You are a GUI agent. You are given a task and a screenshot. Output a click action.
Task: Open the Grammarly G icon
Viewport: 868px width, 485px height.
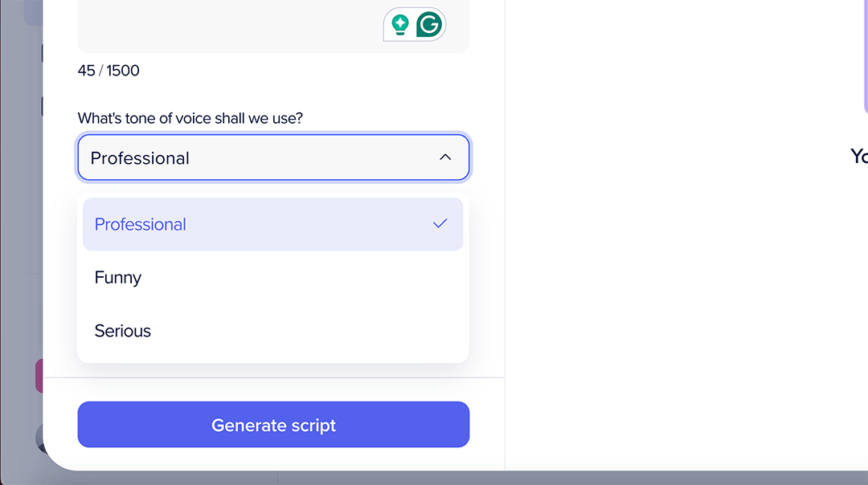tap(429, 24)
